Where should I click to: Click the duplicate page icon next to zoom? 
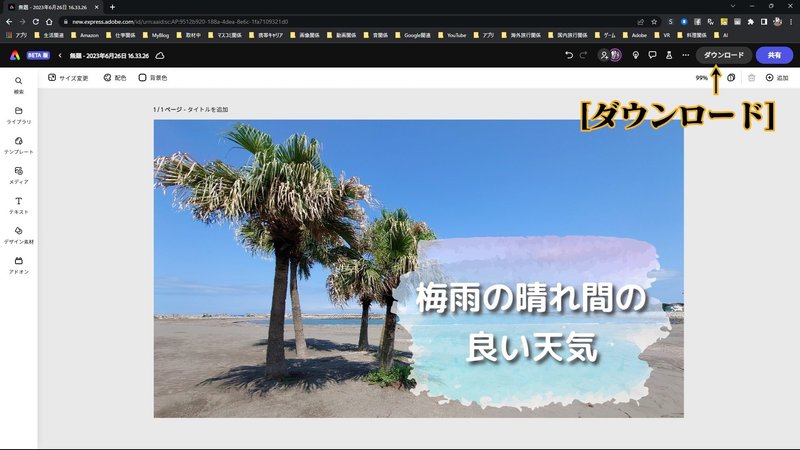pyautogui.click(x=731, y=78)
